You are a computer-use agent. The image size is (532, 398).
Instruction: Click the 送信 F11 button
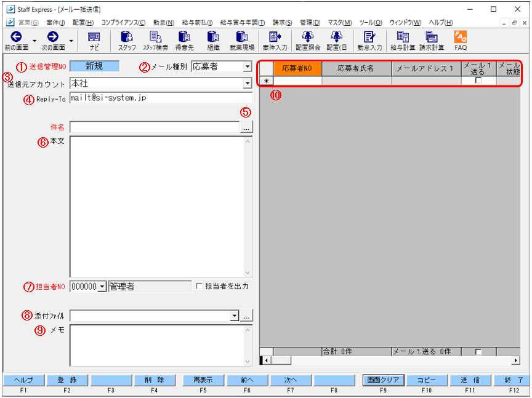pos(470,380)
